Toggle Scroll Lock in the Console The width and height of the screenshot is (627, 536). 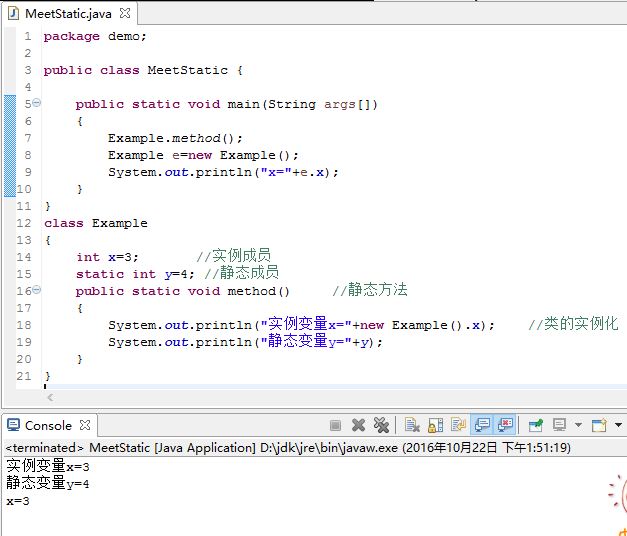pyautogui.click(x=435, y=425)
